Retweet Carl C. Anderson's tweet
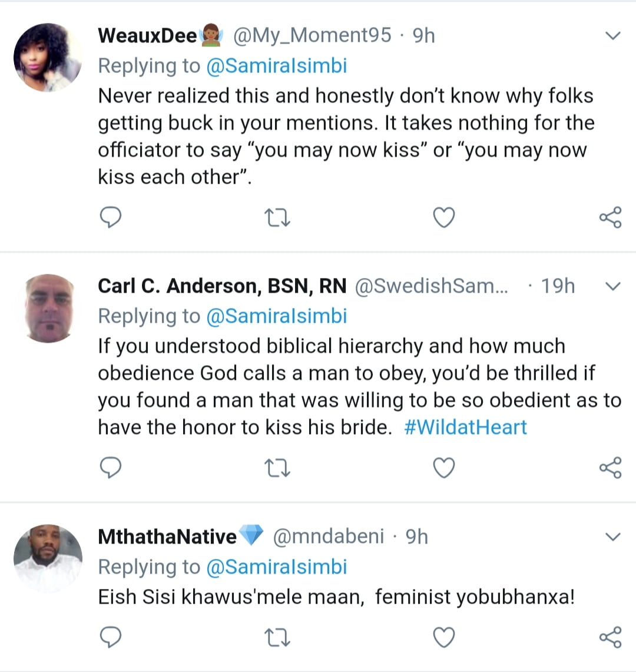Image resolution: width=636 pixels, height=672 pixels. click(277, 468)
